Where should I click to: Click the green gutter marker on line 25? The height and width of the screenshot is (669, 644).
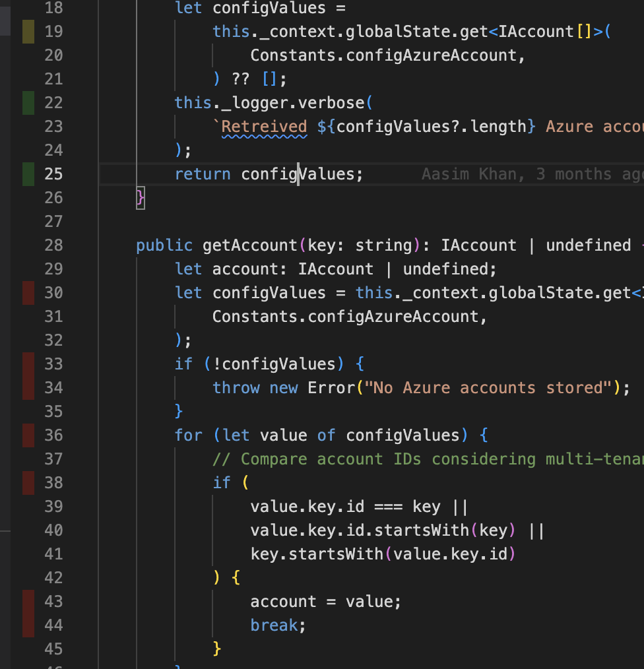pos(28,174)
